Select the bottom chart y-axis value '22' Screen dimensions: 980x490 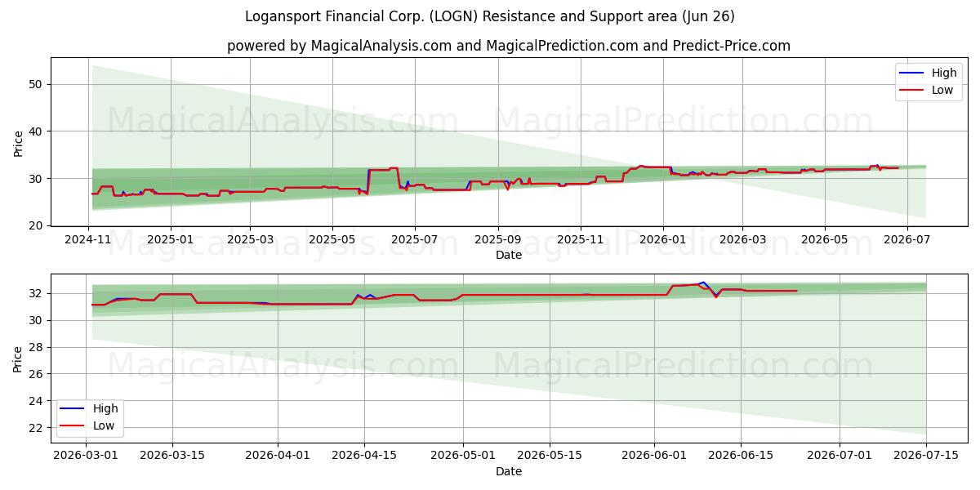[x=37, y=428]
